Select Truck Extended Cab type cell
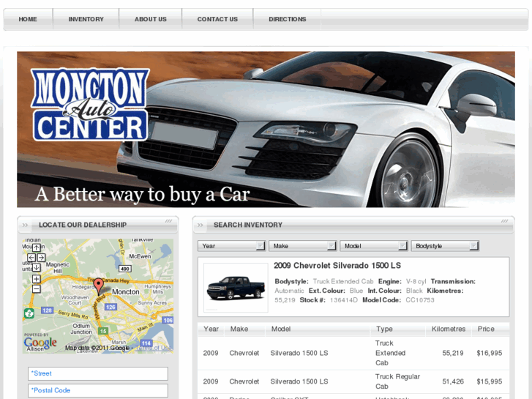532x399 pixels. pos(390,353)
